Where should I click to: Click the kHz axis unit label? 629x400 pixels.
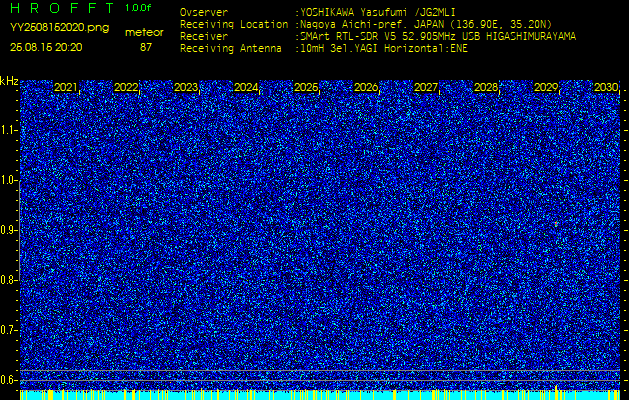pos(9,81)
